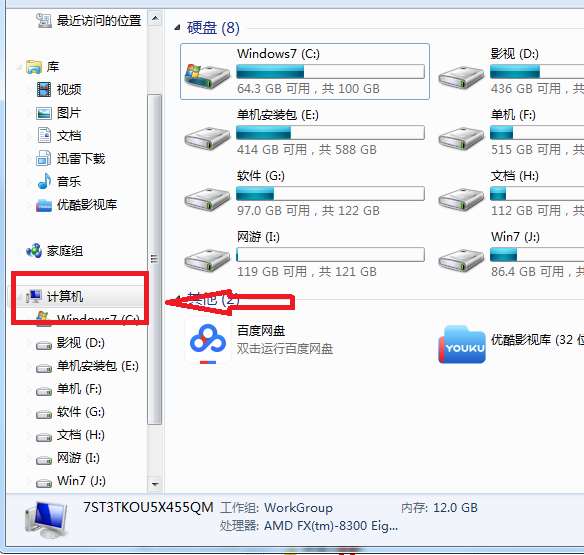Open 最近访问的位置 in the sidebar
Viewport: 584px width, 555px height.
pyautogui.click(x=99, y=20)
